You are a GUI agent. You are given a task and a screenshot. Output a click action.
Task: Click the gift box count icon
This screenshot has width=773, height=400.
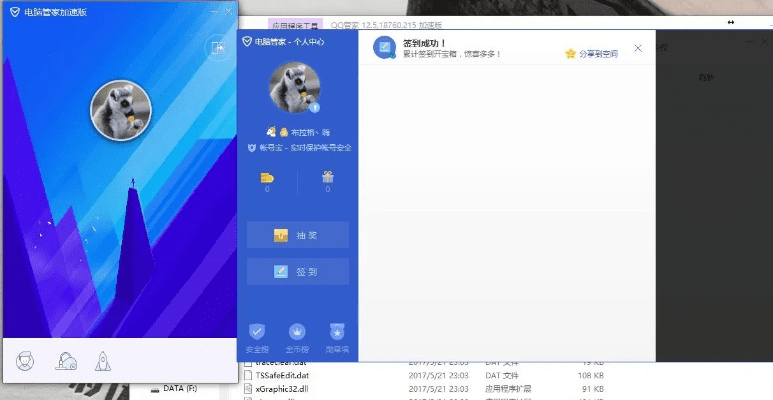(327, 178)
